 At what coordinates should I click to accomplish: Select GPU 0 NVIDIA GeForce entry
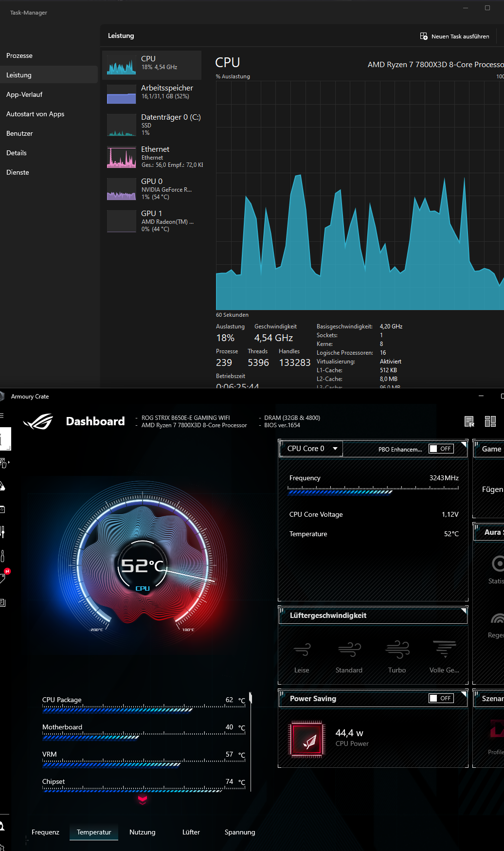tap(152, 189)
